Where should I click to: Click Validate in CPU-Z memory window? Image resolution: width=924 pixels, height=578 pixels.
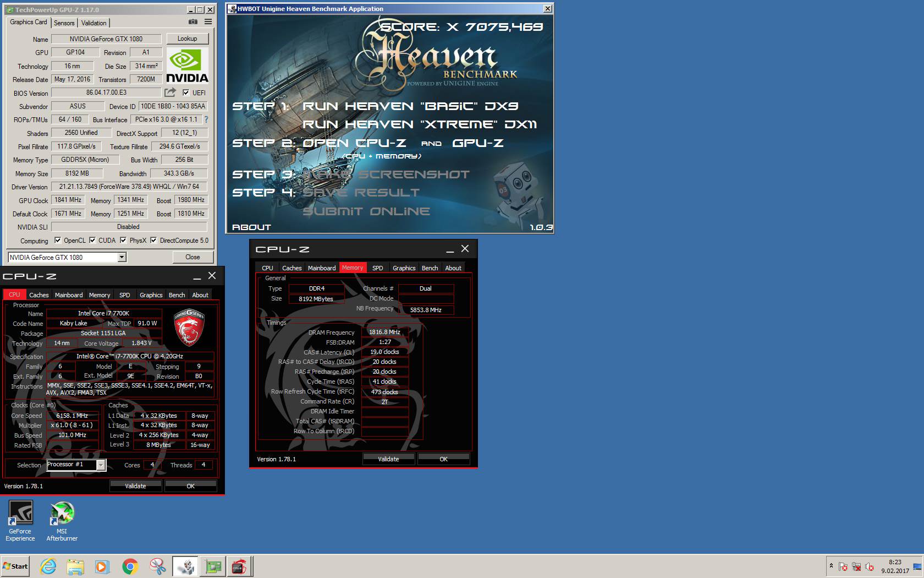[x=388, y=459]
